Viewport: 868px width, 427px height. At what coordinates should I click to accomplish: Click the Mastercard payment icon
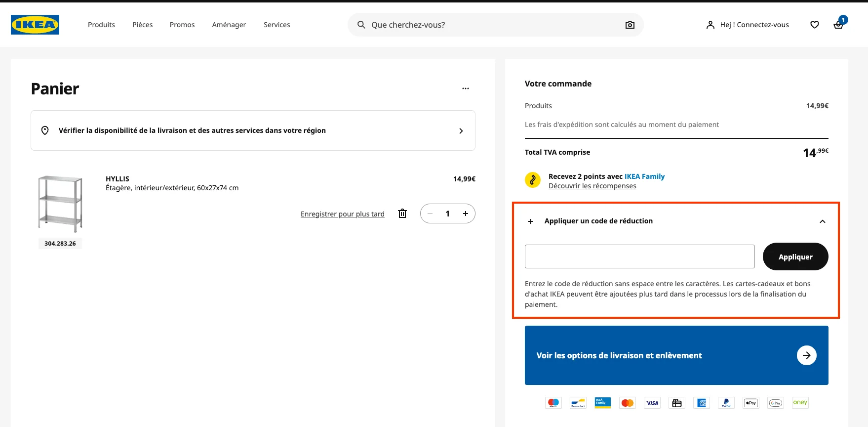[628, 403]
